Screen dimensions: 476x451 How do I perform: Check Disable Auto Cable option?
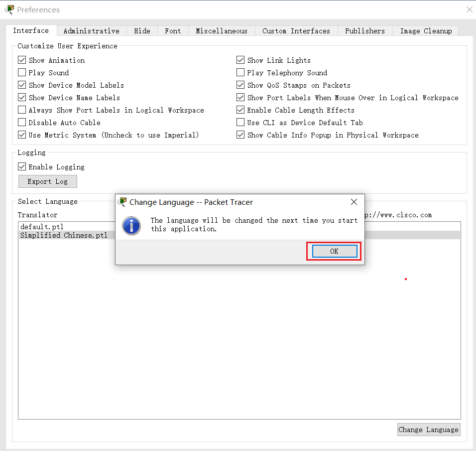click(22, 122)
